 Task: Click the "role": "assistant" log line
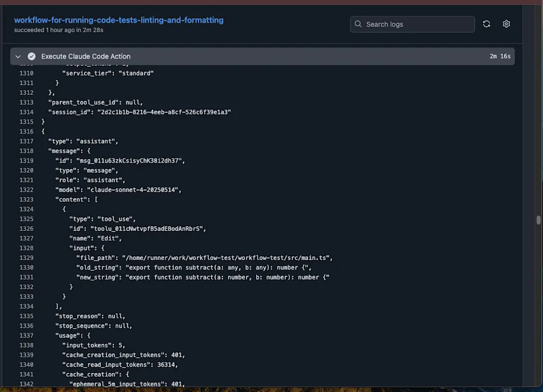90,180
